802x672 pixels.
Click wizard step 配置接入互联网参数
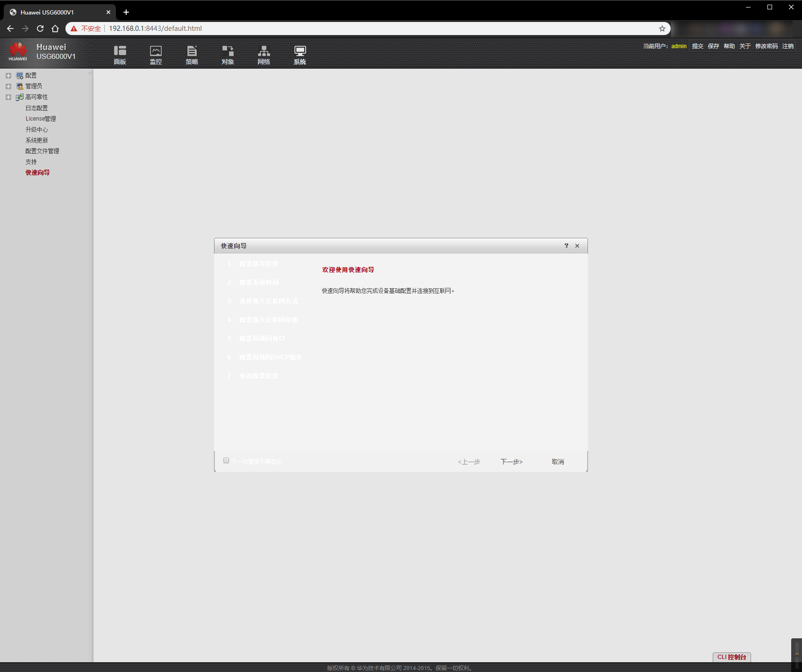tap(268, 320)
